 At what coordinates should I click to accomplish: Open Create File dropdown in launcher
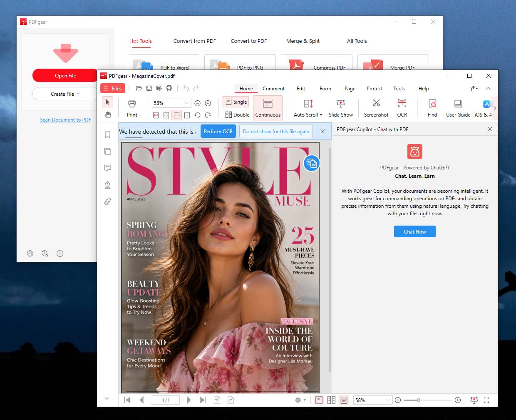click(65, 94)
